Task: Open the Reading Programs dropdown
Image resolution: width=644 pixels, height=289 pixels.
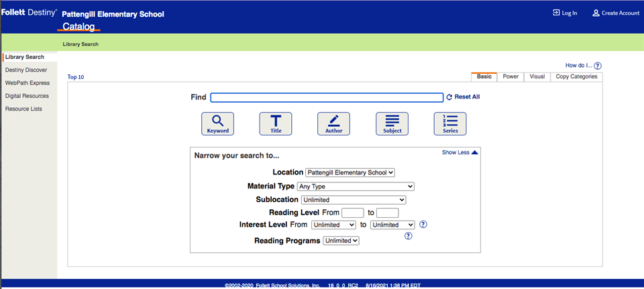Action: (x=341, y=241)
